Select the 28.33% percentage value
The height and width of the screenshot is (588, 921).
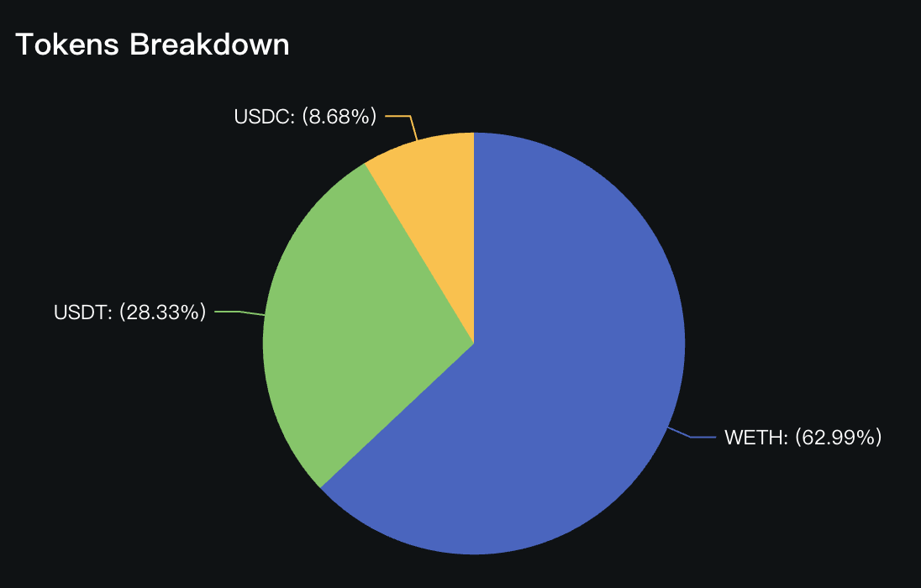click(162, 312)
